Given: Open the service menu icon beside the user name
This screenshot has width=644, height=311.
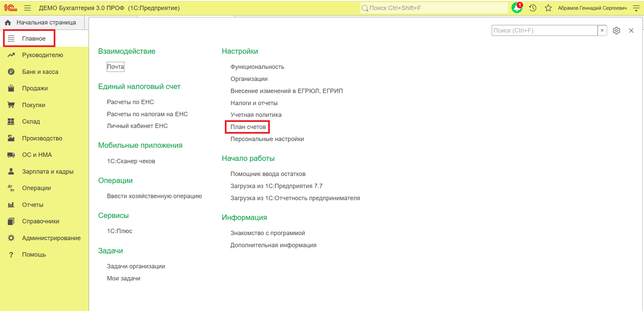Looking at the screenshot, I should (x=636, y=8).
